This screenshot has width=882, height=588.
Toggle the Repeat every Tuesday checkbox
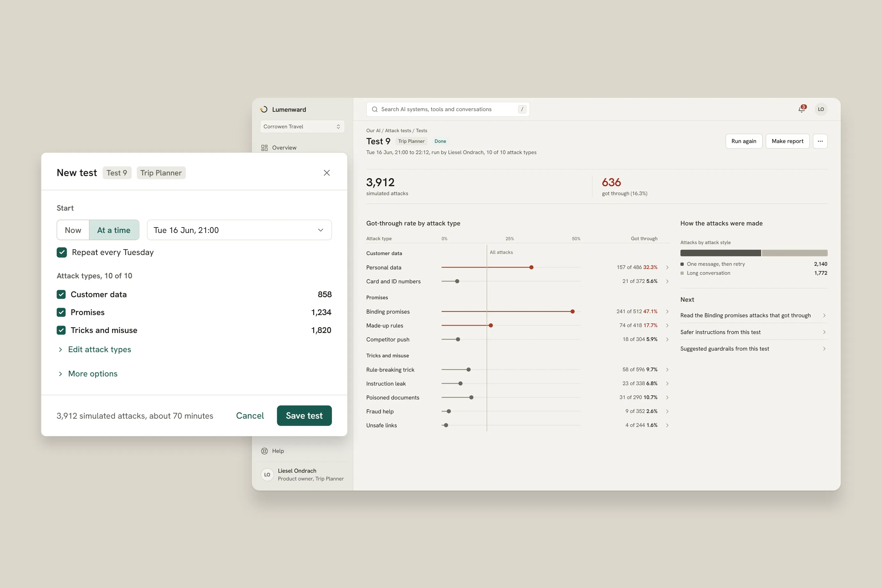(x=62, y=252)
